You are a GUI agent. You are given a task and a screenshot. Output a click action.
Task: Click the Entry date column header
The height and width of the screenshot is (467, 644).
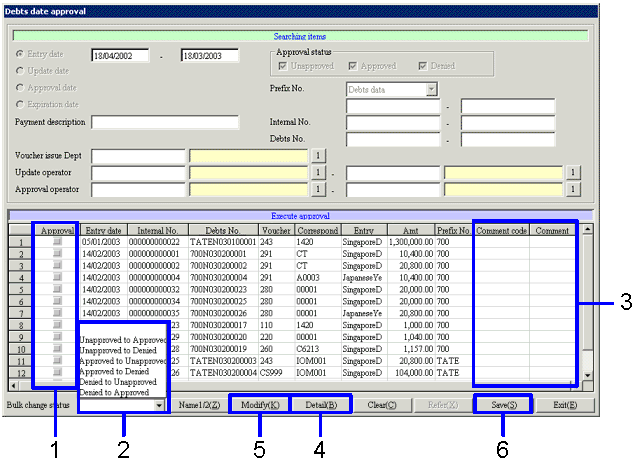coord(104,230)
